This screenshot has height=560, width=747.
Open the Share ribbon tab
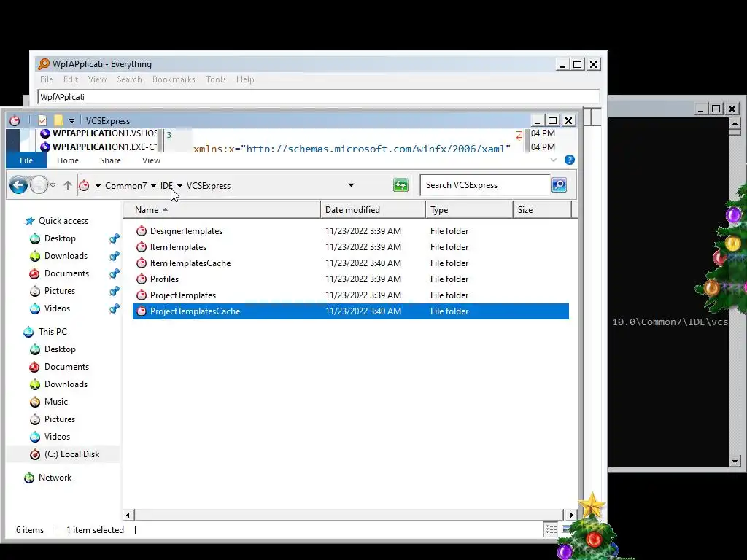point(110,160)
